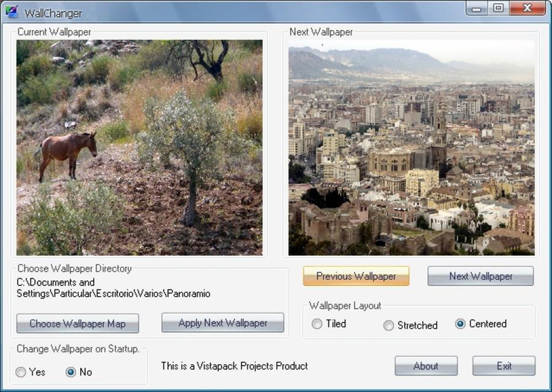This screenshot has height=392, width=552.
Task: Choose No for Change Wallpaper on Startup
Action: click(71, 372)
